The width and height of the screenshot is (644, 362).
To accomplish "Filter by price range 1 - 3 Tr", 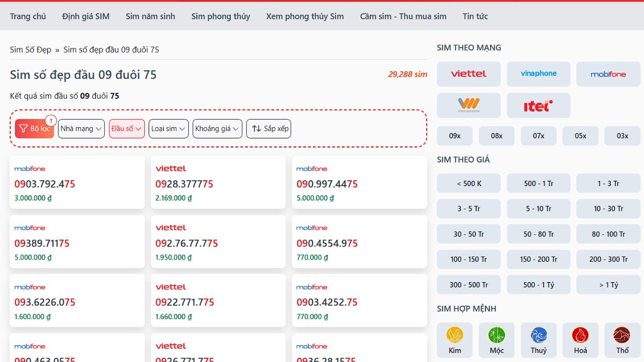I will pos(608,183).
